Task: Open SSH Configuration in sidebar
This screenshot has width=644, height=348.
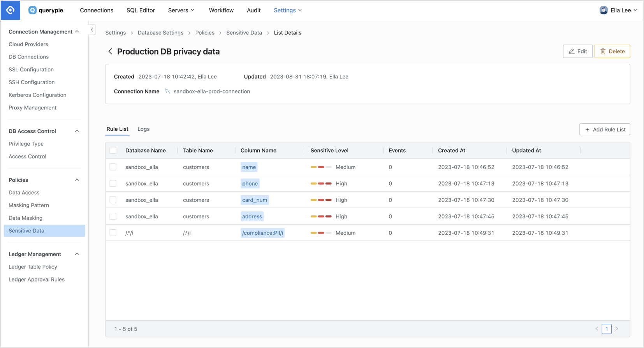Action: 32,82
